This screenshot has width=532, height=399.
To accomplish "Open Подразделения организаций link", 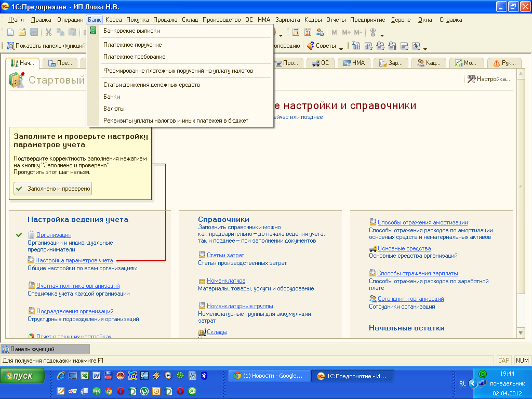I will 75,311.
